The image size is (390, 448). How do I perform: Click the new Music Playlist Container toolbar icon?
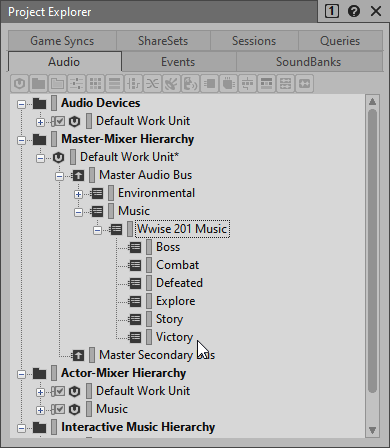pos(267,83)
